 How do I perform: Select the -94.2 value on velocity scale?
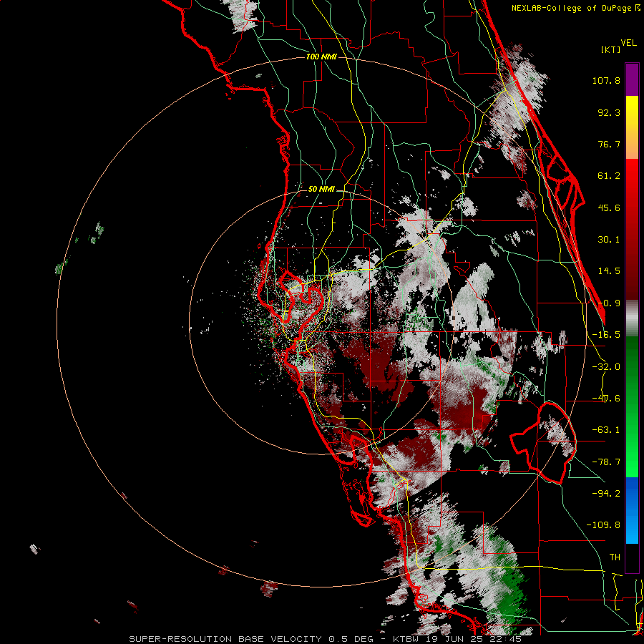point(606,493)
